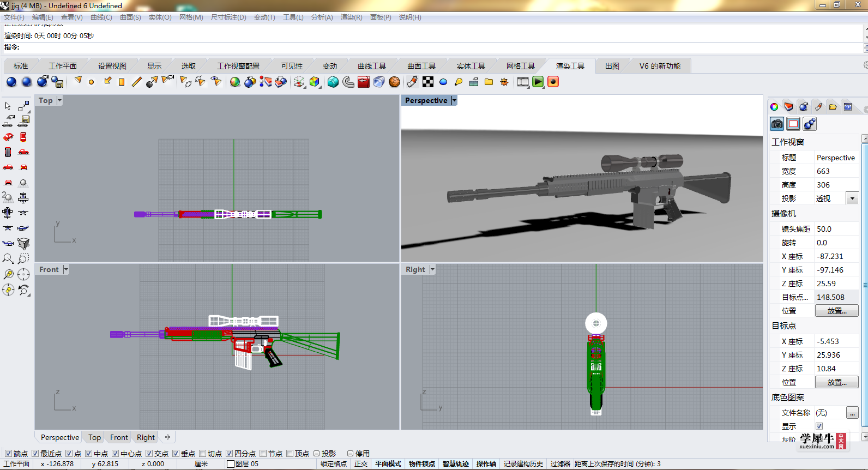
Task: Click the green play animation icon
Action: 538,82
